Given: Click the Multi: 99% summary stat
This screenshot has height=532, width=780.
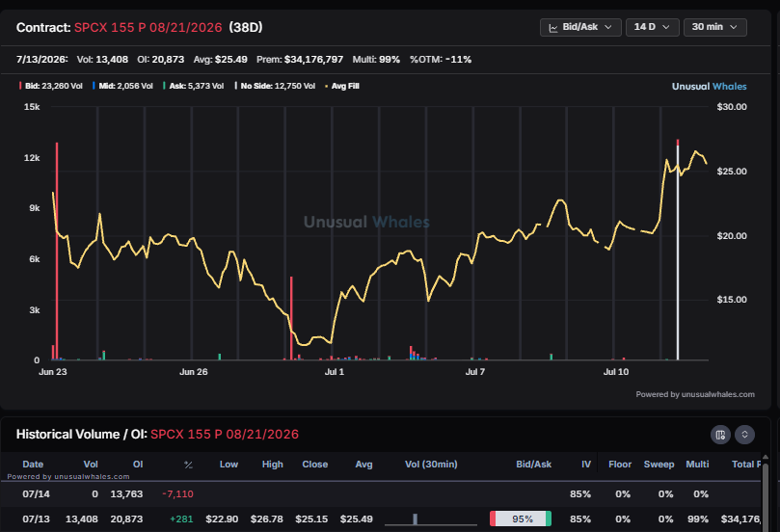Looking at the screenshot, I should [376, 60].
